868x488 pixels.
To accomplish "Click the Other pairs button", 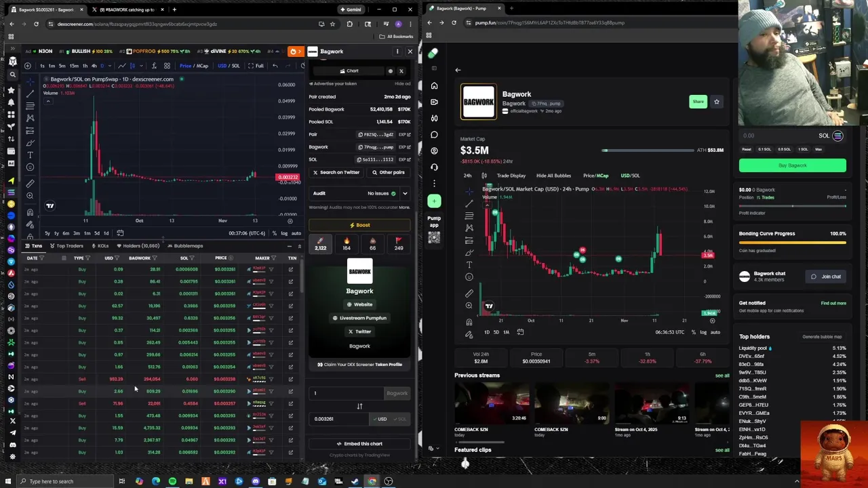I will pyautogui.click(x=387, y=172).
